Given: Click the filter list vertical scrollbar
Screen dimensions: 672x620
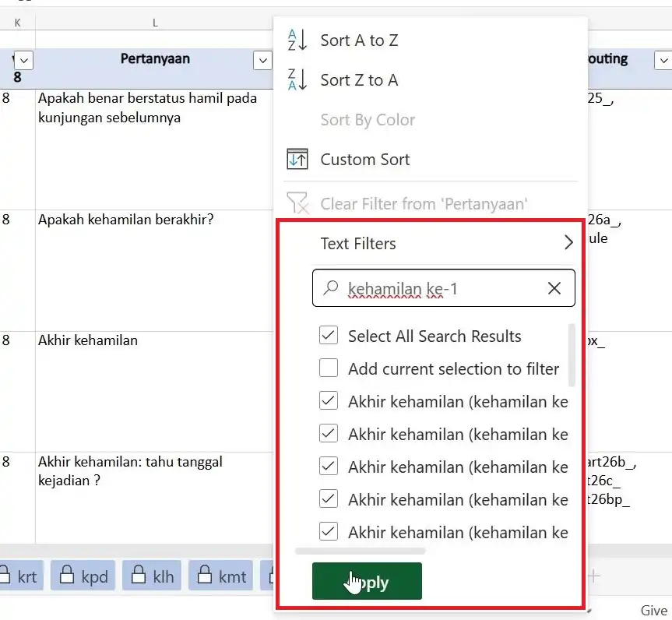Looking at the screenshot, I should (x=572, y=356).
